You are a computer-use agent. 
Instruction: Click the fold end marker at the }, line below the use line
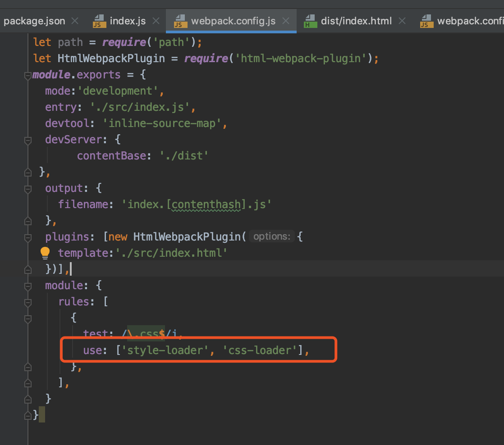(x=28, y=367)
